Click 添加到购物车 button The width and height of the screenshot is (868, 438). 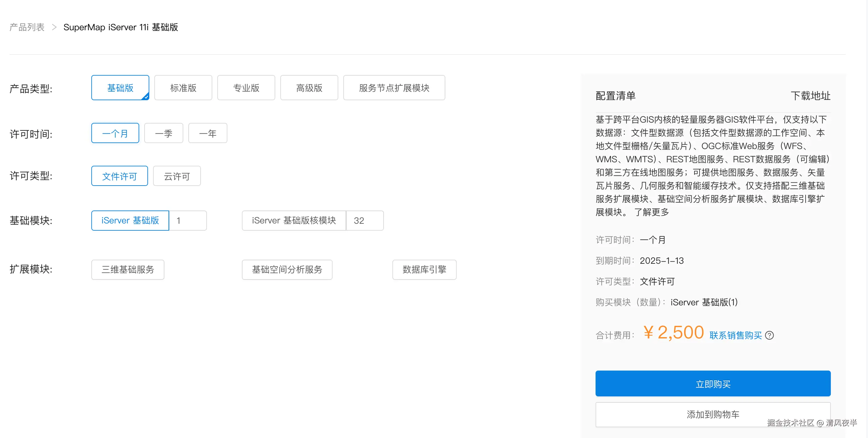713,414
